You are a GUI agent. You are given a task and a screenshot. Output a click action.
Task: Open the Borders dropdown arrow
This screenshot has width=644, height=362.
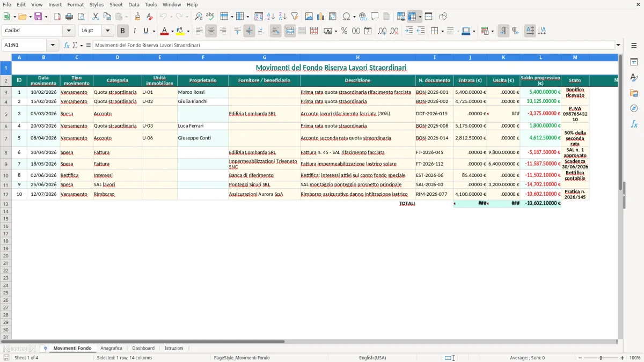click(442, 31)
